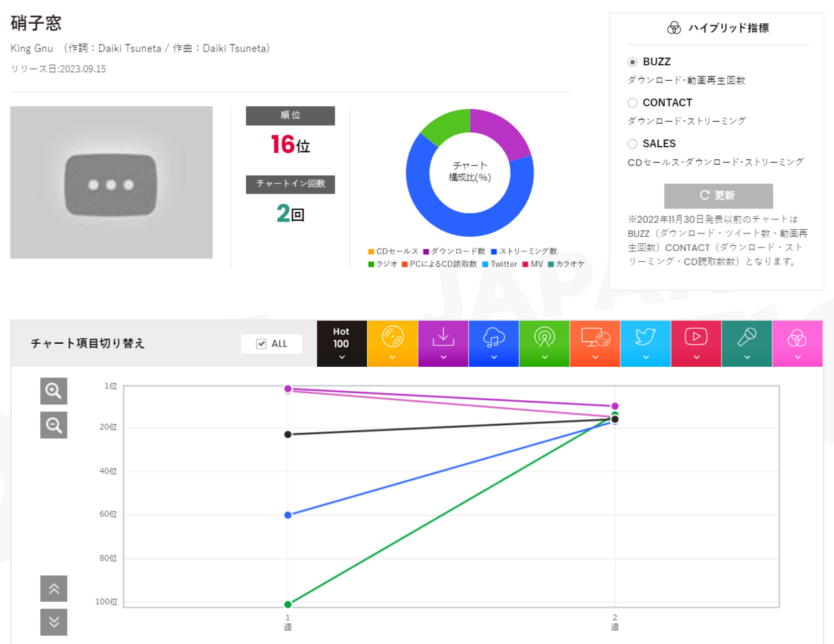The image size is (834, 644).
Task: Select the pink hybrid circles icon tab
Action: (797, 344)
